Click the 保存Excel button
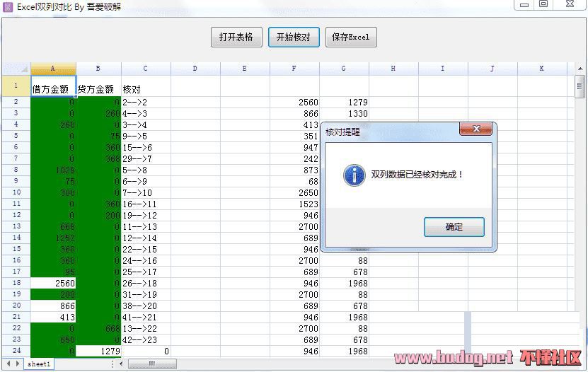The image size is (588, 372). coord(351,37)
